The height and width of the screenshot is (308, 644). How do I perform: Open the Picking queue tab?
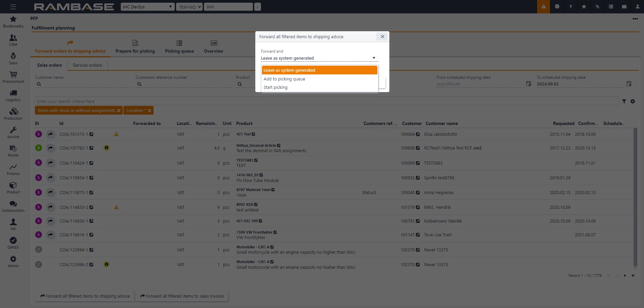click(x=179, y=47)
